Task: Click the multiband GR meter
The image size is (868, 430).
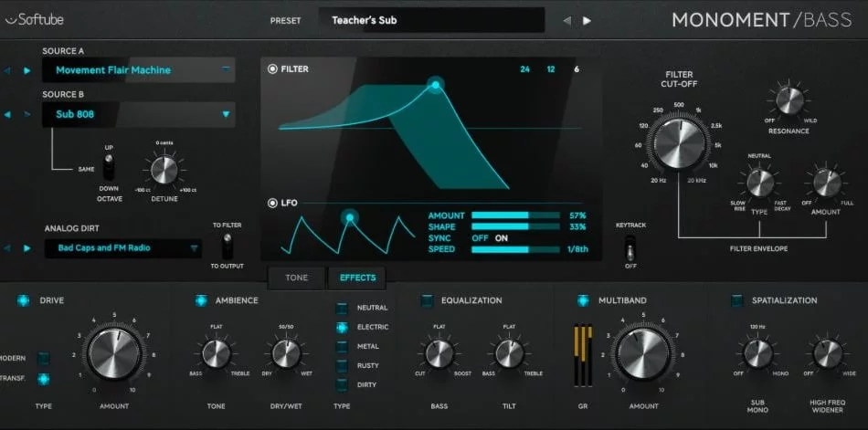Action: tap(583, 355)
